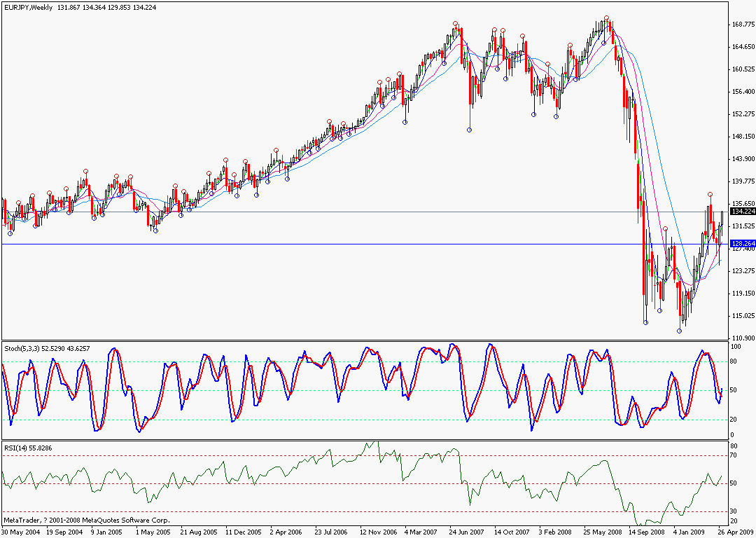This screenshot has width=756, height=538.
Task: Click the 148.150 price axis label
Action: pyautogui.click(x=743, y=137)
